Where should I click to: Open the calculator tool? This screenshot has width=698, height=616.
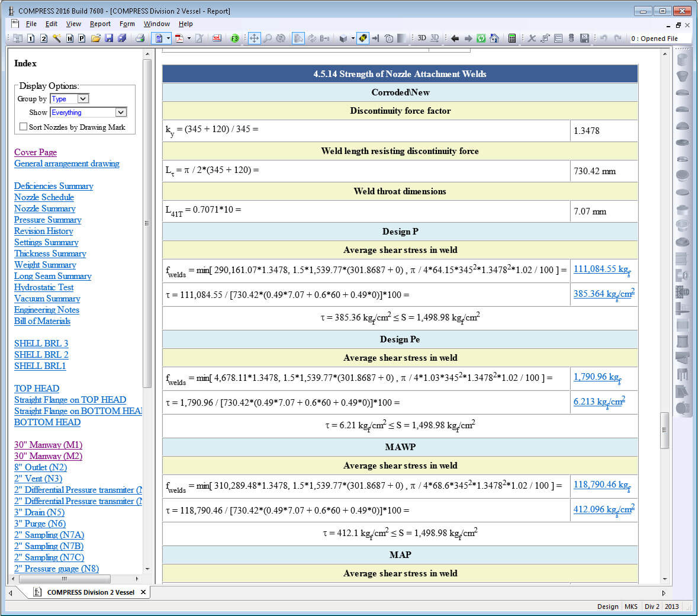click(x=513, y=38)
